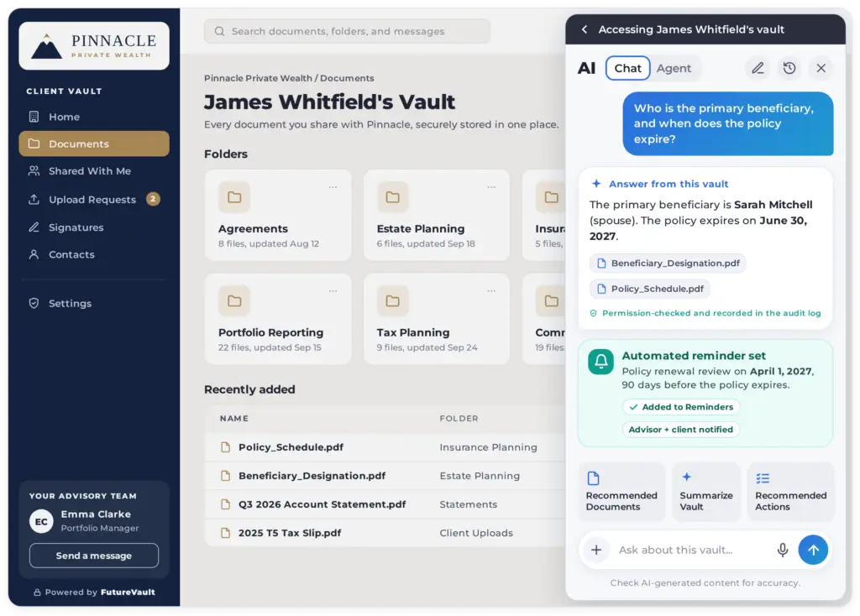860x616 pixels.
Task: Open the Agreements folder options menu
Action: pyautogui.click(x=333, y=187)
